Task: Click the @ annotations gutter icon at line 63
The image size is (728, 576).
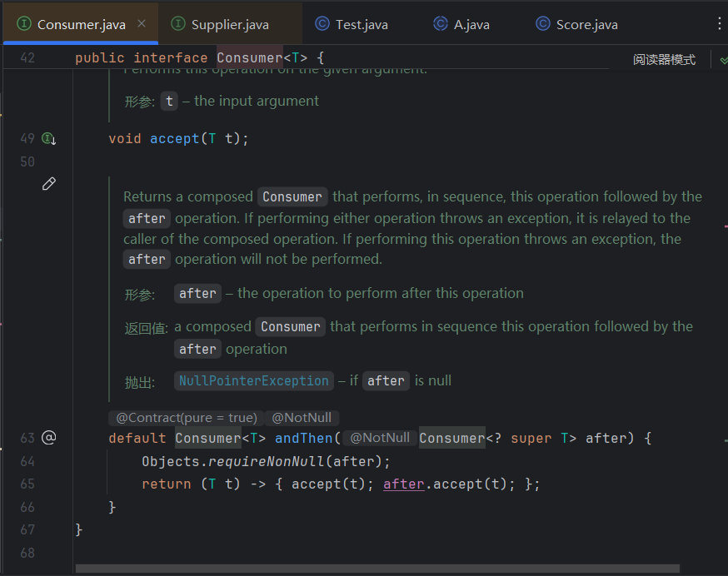Action: click(x=49, y=438)
